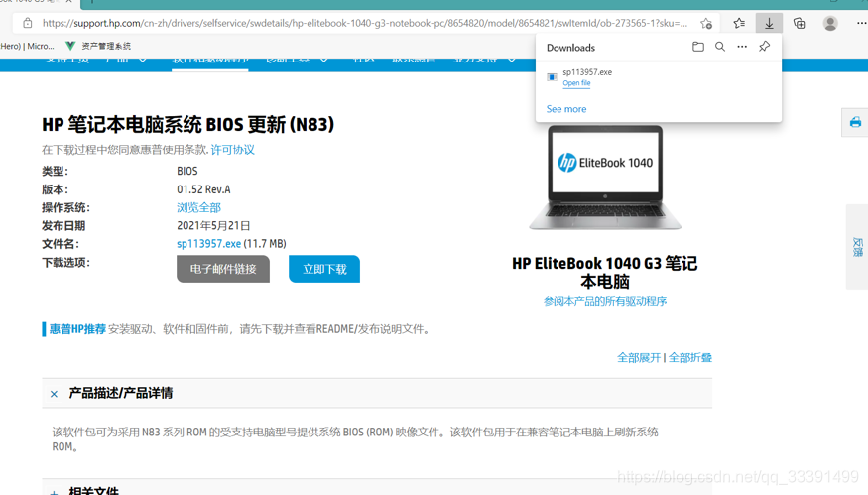Image resolution: width=868 pixels, height=495 pixels.
Task: Click 全部折叠 link
Action: 689,358
